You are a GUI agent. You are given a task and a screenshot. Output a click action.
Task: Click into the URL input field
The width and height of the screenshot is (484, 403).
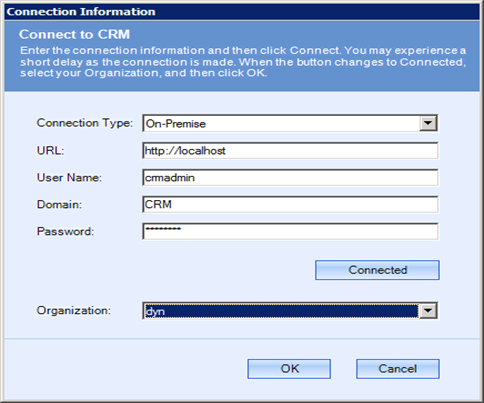coord(290,151)
